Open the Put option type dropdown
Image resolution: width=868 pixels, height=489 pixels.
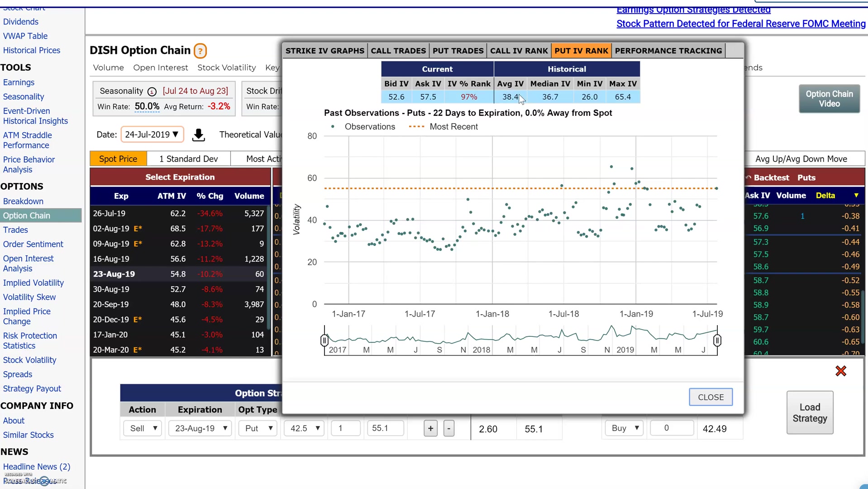[x=258, y=428]
